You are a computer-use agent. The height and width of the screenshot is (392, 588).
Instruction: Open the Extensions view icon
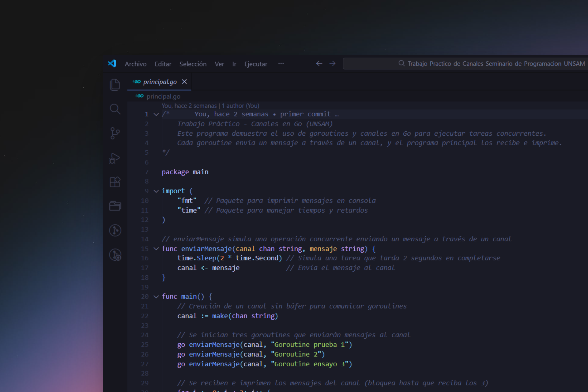coord(115,182)
